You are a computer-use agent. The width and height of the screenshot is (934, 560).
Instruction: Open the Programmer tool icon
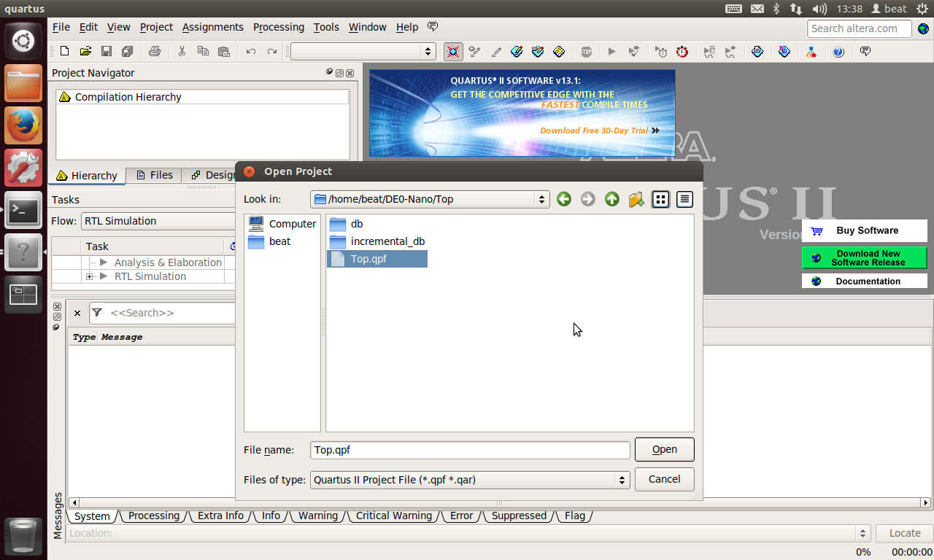tap(784, 52)
